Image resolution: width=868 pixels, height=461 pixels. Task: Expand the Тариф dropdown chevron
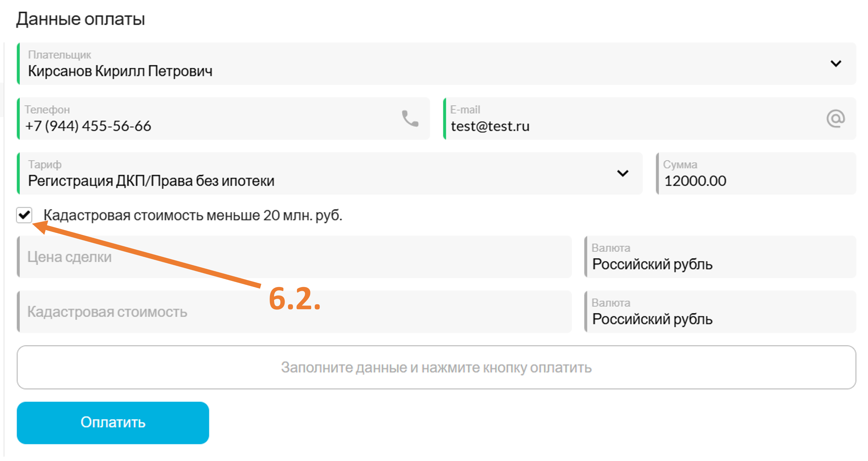(x=623, y=173)
